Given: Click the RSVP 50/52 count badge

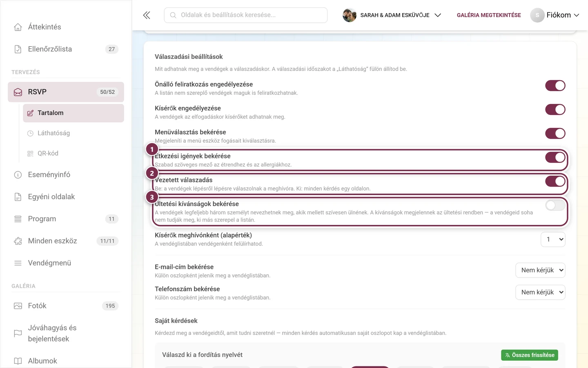Looking at the screenshot, I should (x=107, y=92).
